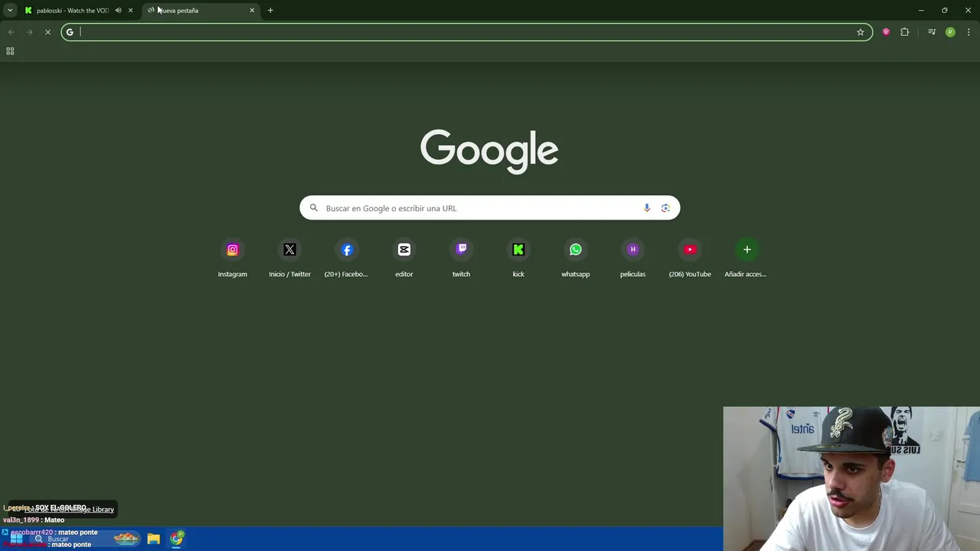The width and height of the screenshot is (980, 551).
Task: Focus the Buscar en Google search box
Action: pos(490,208)
